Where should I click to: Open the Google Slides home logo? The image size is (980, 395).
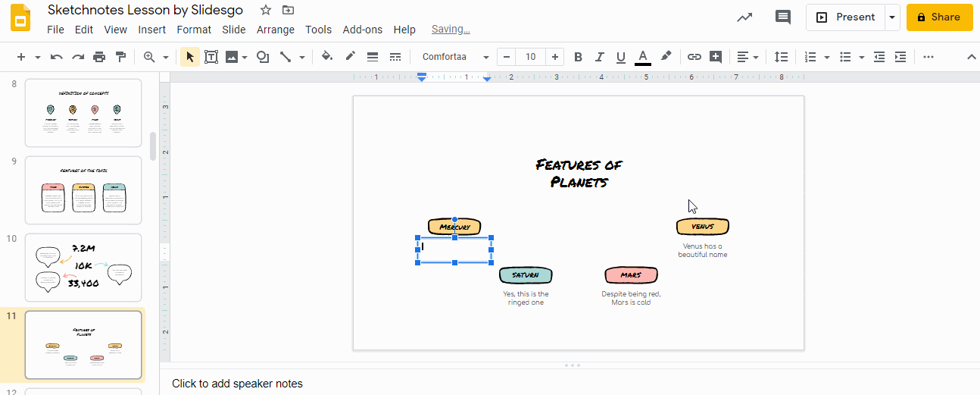(x=20, y=18)
